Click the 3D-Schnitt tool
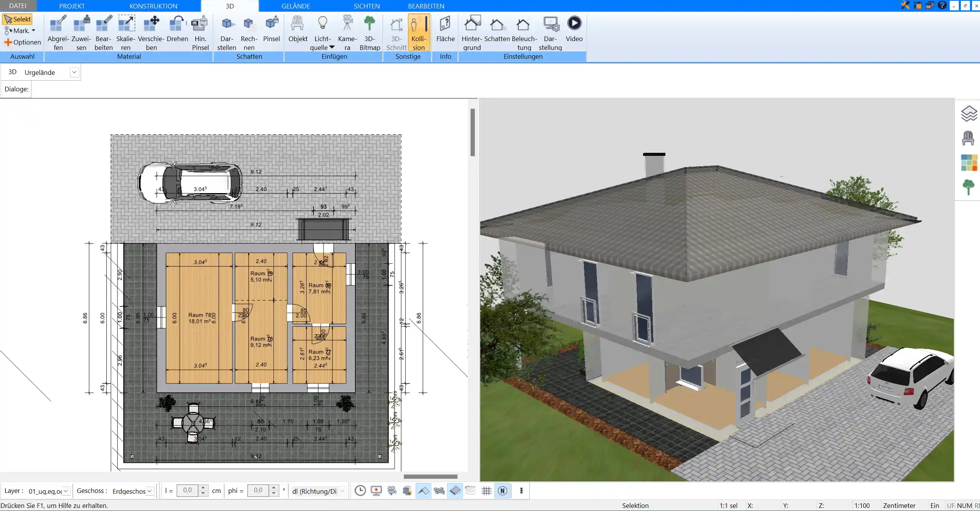This screenshot has width=980, height=511. (396, 33)
